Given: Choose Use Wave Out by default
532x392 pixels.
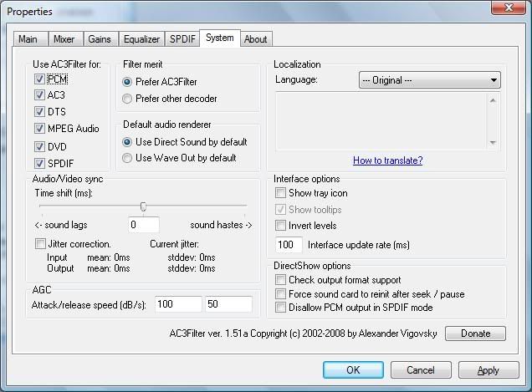Looking at the screenshot, I should [127, 158].
